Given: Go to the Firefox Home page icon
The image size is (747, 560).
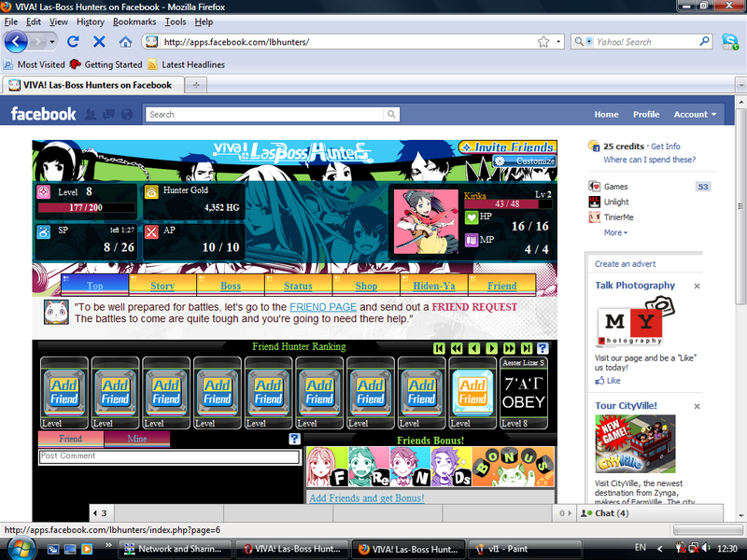Looking at the screenshot, I should click(x=125, y=42).
